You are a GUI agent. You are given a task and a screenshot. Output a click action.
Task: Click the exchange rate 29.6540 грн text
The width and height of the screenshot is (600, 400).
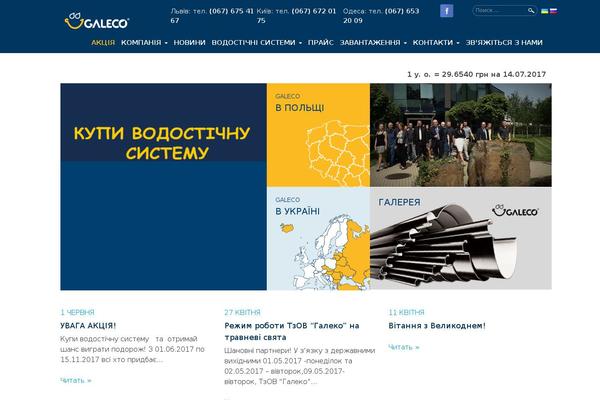click(476, 74)
